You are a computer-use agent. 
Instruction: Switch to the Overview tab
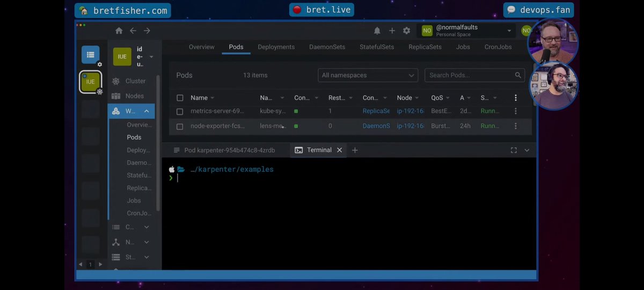tap(202, 47)
